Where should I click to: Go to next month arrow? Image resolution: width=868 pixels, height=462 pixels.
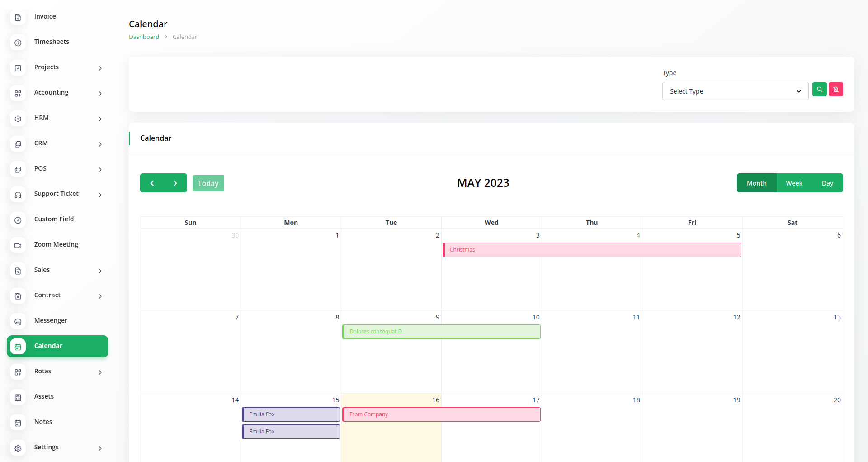coord(175,183)
